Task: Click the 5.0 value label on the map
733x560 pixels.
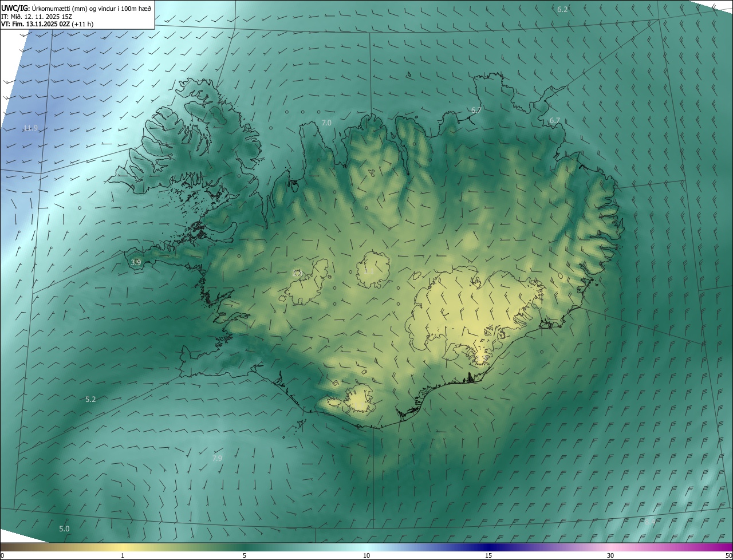Action: tap(64, 529)
